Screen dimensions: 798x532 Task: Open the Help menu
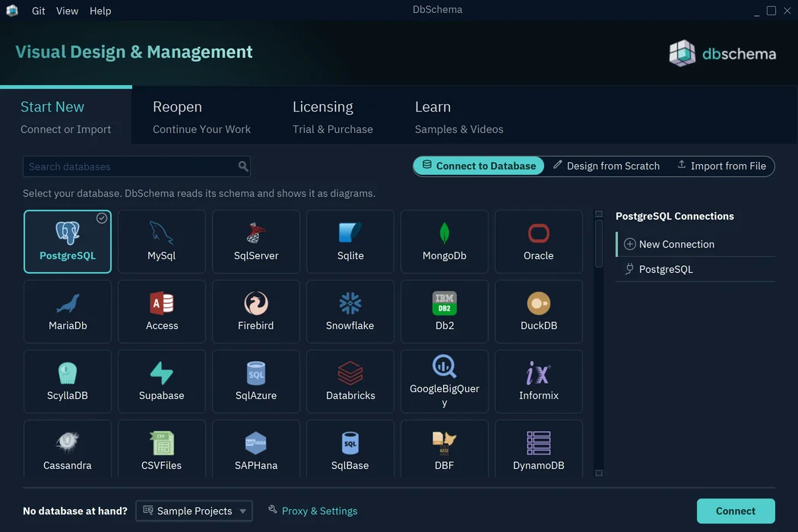tap(100, 11)
